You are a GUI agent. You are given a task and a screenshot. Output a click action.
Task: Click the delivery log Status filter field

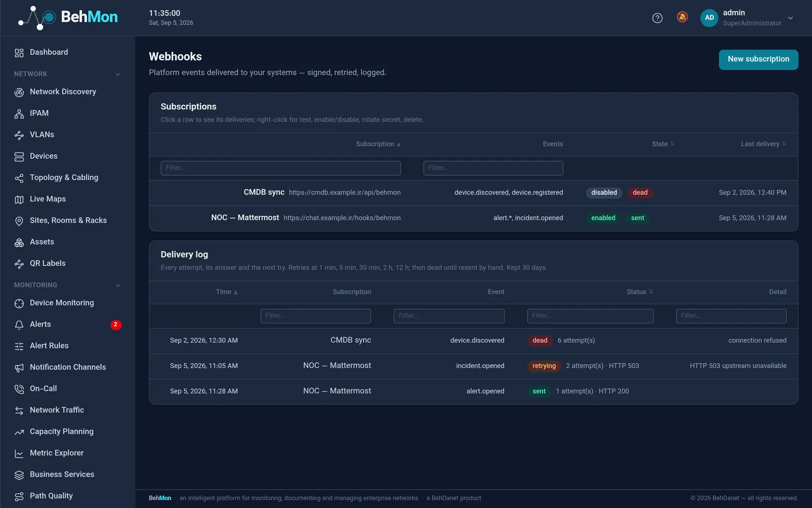click(x=590, y=316)
